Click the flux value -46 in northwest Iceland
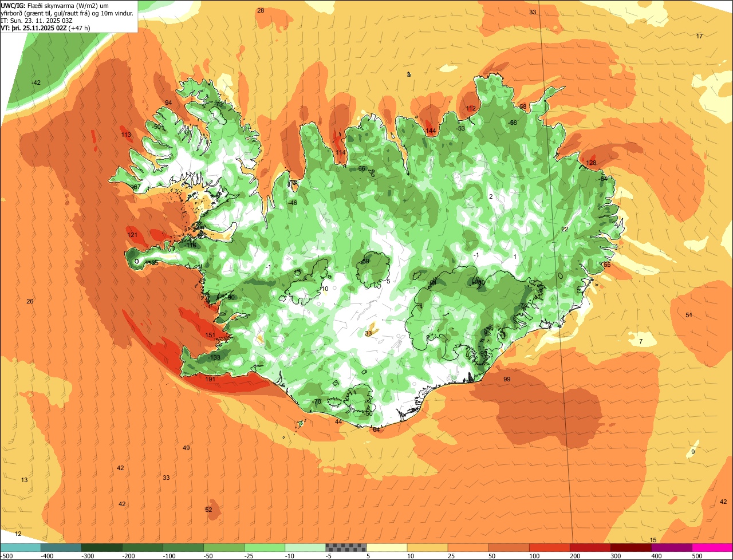Image resolution: width=733 pixels, height=560 pixels. point(293,203)
